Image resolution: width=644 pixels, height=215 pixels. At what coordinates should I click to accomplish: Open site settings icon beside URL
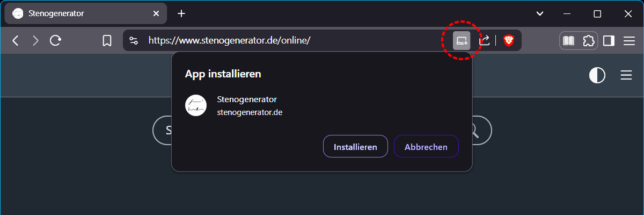134,40
